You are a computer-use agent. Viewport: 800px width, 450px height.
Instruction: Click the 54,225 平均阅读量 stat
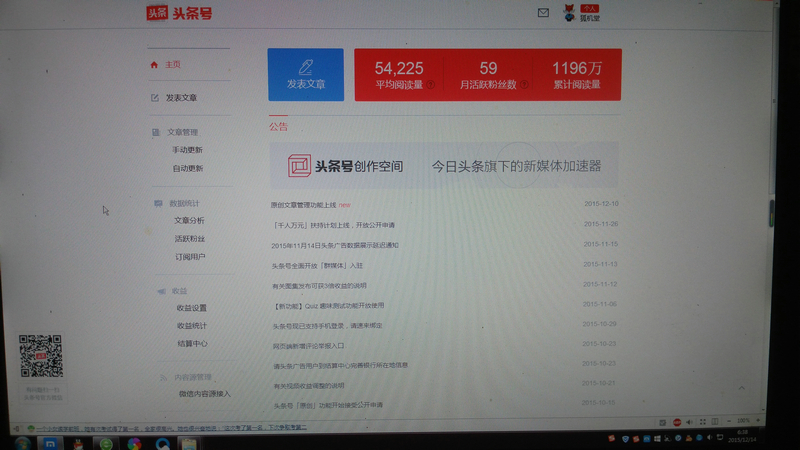point(399,75)
